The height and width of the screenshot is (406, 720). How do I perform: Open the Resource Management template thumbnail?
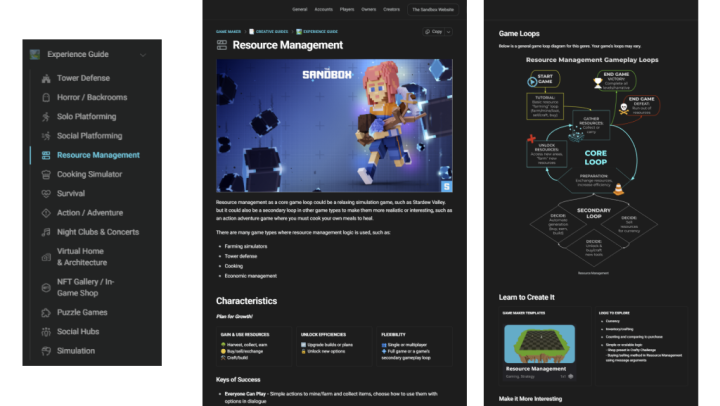[x=540, y=344]
